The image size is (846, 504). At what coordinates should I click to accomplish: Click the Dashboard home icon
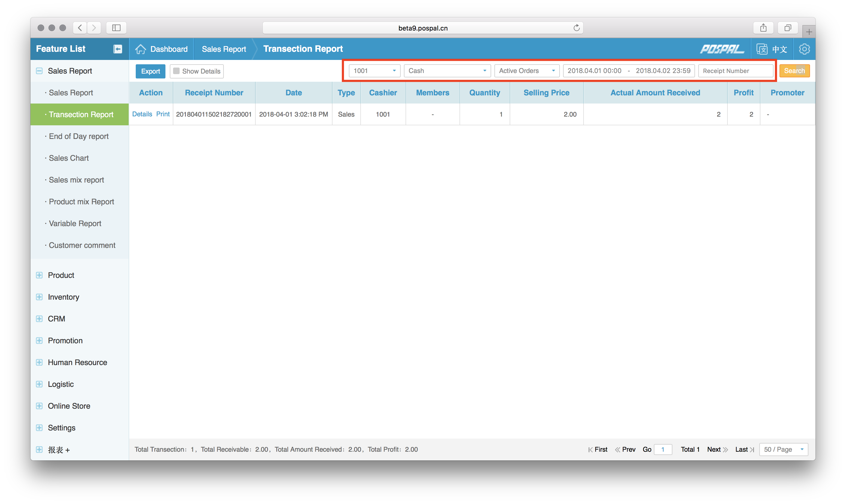[140, 49]
